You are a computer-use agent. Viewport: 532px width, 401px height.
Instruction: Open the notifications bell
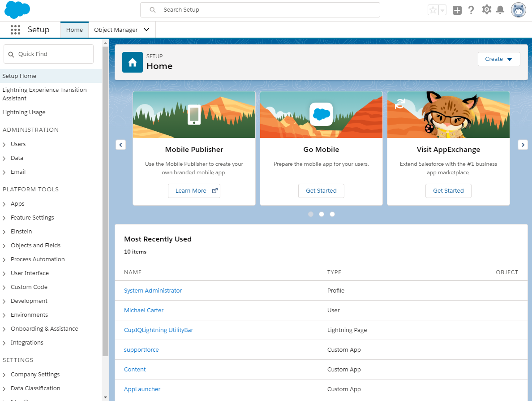500,10
